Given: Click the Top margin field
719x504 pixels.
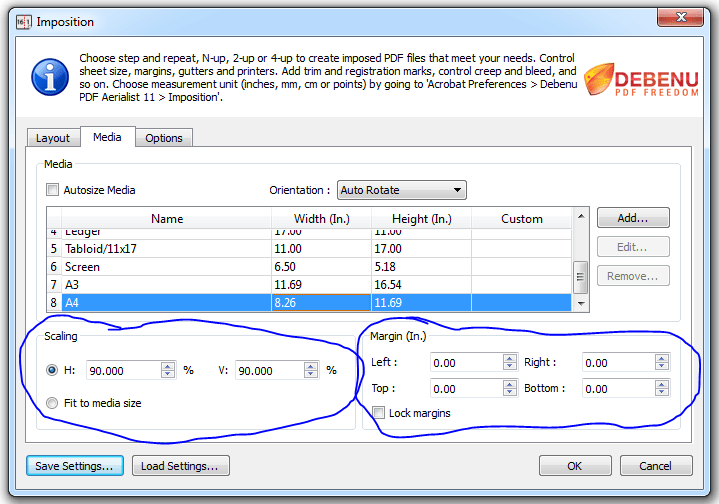Looking at the screenshot, I should coord(466,388).
